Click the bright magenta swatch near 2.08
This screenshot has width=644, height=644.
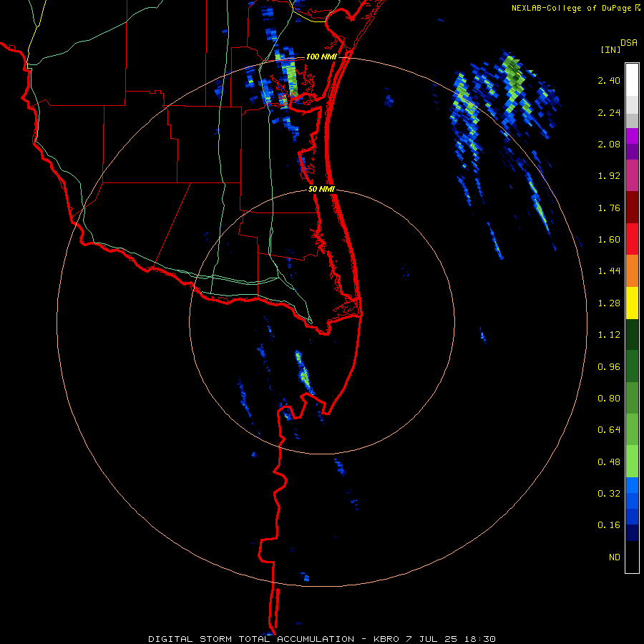click(x=632, y=136)
